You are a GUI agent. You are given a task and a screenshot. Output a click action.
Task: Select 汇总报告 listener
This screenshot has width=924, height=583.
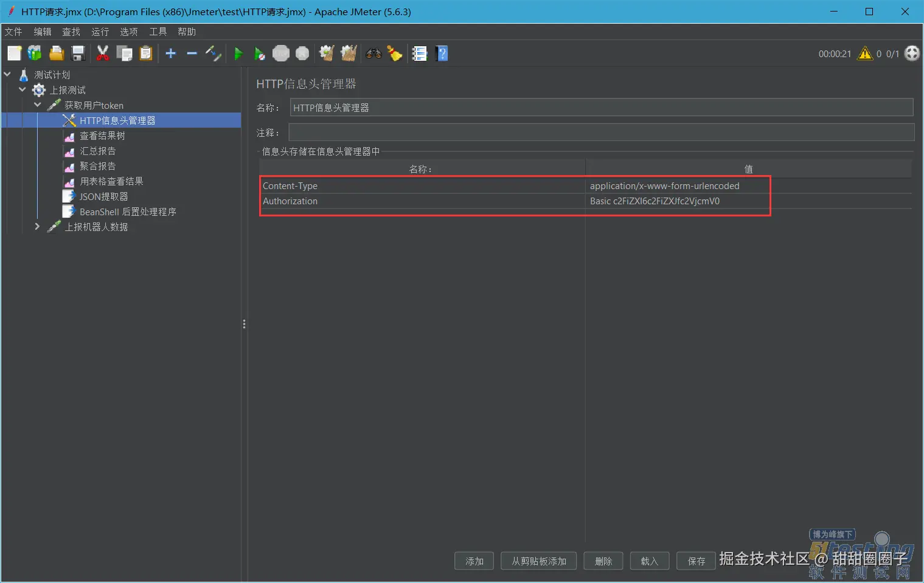tap(97, 151)
